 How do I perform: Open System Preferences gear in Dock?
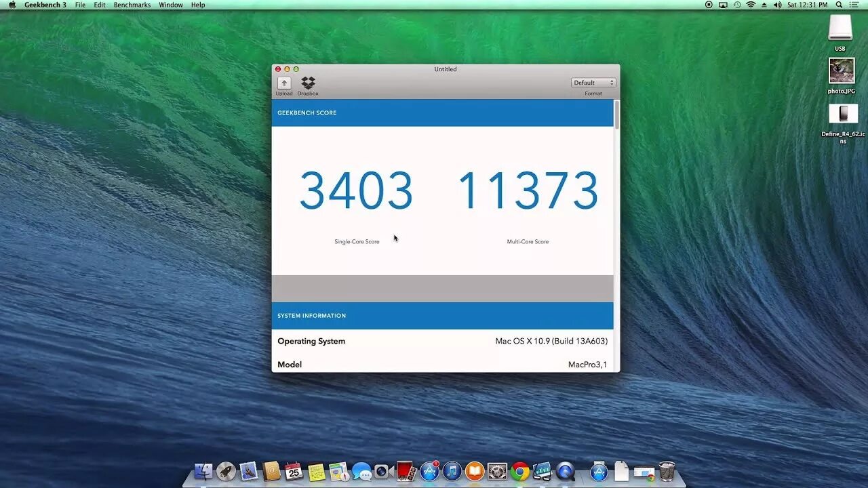pos(498,471)
